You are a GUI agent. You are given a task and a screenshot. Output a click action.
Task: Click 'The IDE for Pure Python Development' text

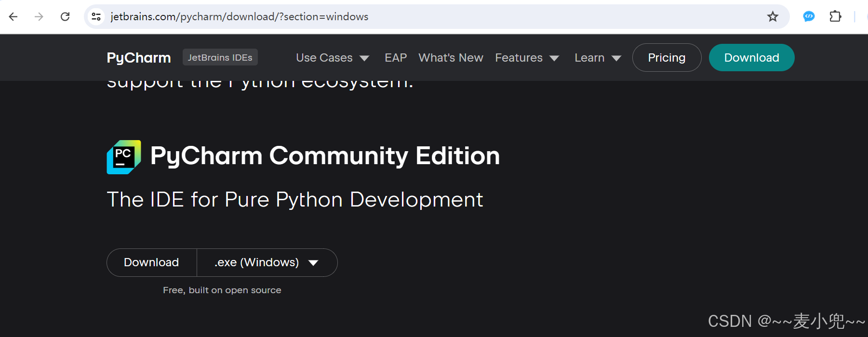pos(295,199)
